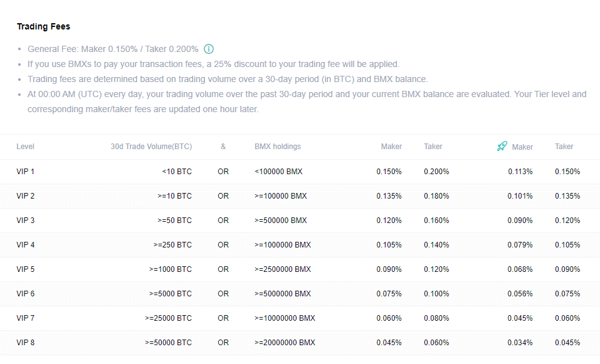Click the BMX holdings column header
The image size is (600, 364).
coord(277,147)
